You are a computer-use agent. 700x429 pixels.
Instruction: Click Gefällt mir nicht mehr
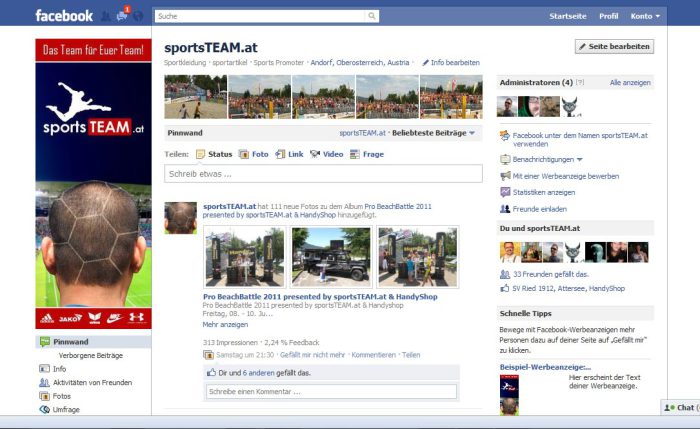312,355
